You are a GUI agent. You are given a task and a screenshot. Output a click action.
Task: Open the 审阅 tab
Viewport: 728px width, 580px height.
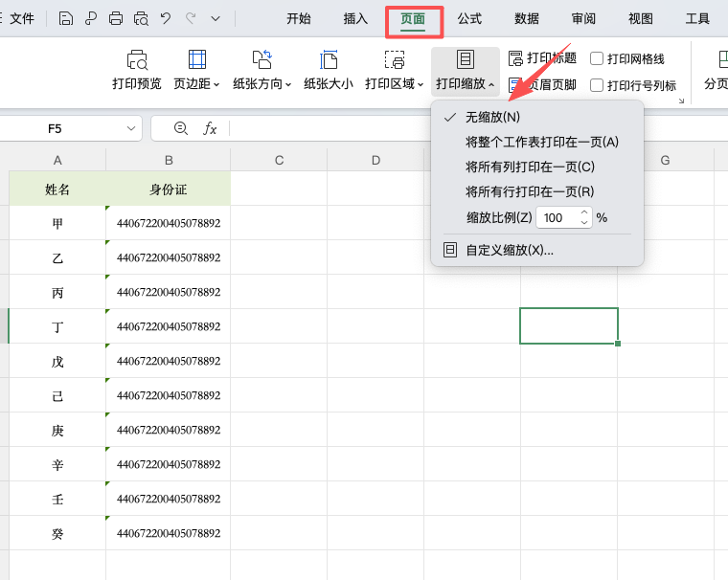583,18
